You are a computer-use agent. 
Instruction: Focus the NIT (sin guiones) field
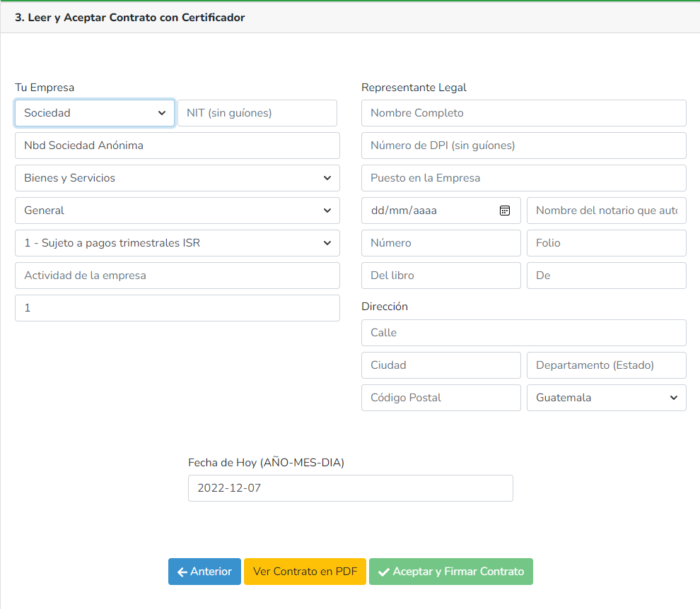click(257, 113)
